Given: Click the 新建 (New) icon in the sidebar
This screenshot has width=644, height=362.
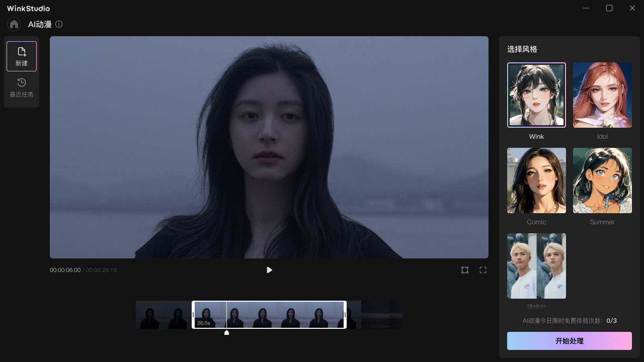Looking at the screenshot, I should [22, 56].
